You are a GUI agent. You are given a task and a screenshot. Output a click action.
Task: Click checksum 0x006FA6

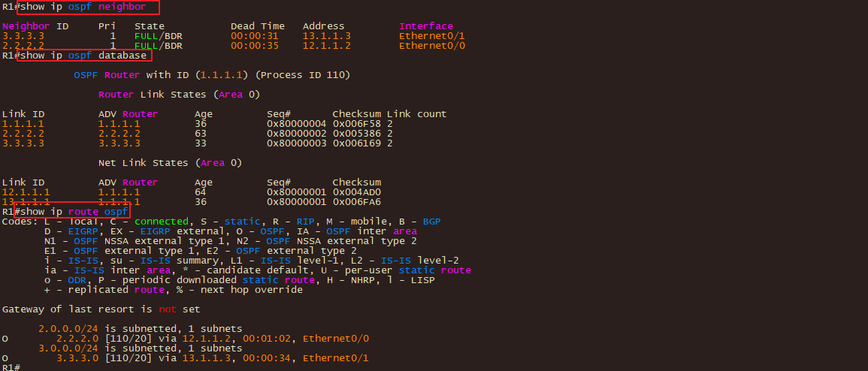pos(356,202)
